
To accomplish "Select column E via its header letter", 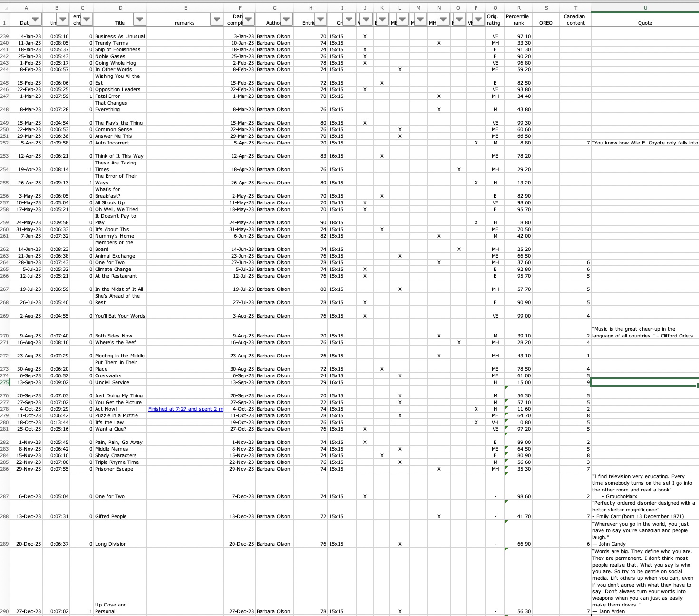I will (185, 8).
